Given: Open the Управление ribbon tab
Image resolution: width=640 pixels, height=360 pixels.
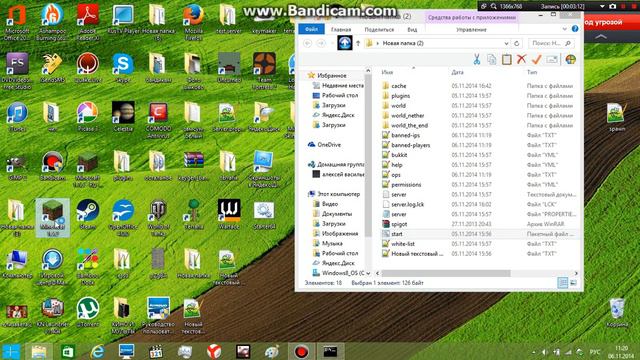Looking at the screenshot, I should (471, 29).
